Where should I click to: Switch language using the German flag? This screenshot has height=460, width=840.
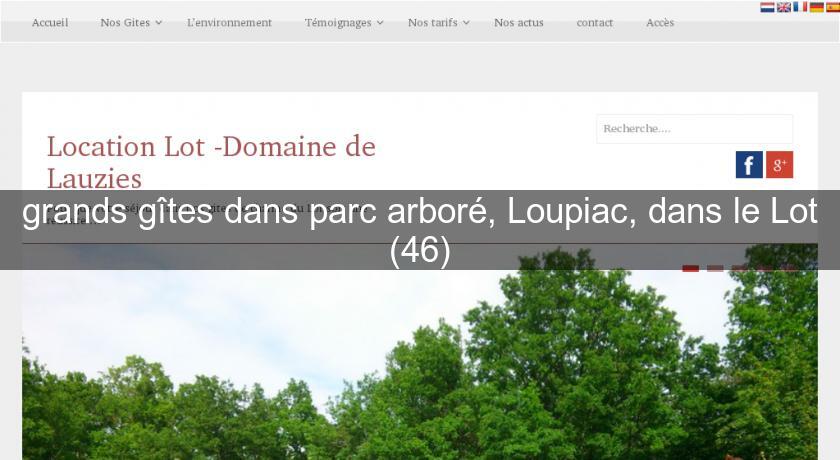(x=816, y=7)
